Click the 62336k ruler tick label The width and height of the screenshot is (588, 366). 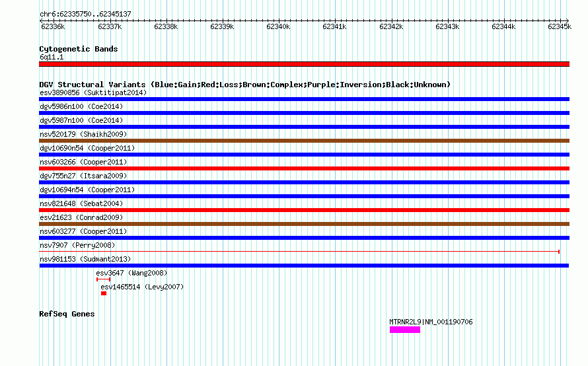point(53,27)
